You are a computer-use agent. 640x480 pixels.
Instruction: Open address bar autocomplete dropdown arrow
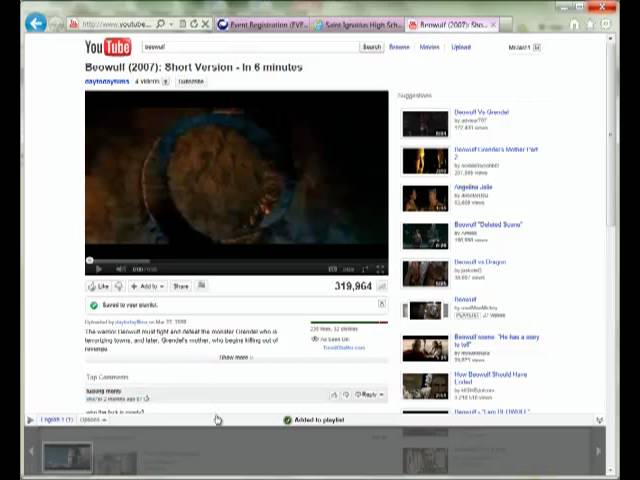point(171,24)
